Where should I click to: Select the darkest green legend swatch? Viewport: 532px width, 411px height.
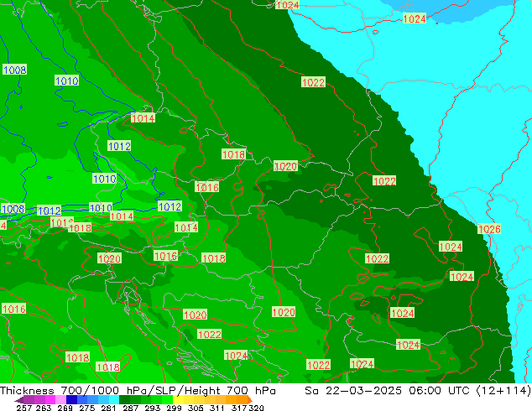click(124, 400)
